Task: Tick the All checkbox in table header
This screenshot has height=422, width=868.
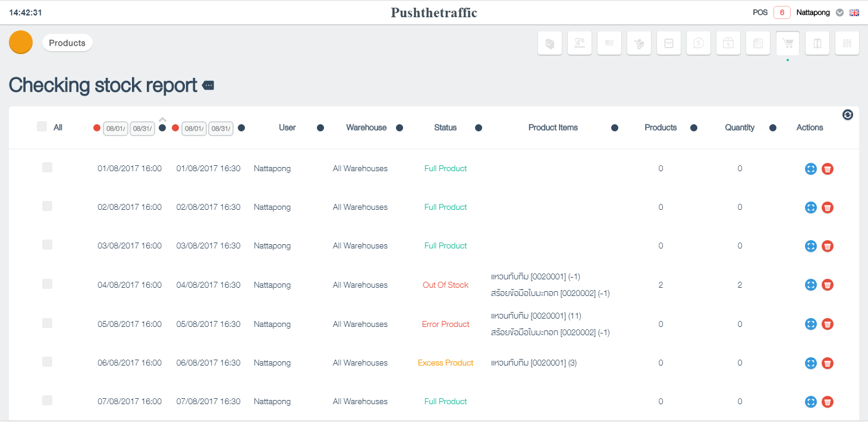Action: pyautogui.click(x=42, y=127)
